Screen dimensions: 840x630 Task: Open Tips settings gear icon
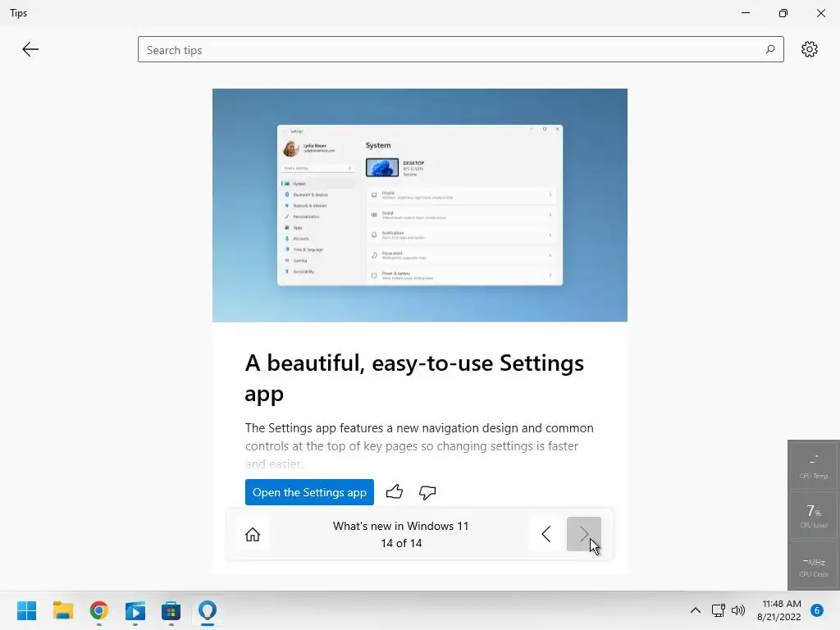809,49
